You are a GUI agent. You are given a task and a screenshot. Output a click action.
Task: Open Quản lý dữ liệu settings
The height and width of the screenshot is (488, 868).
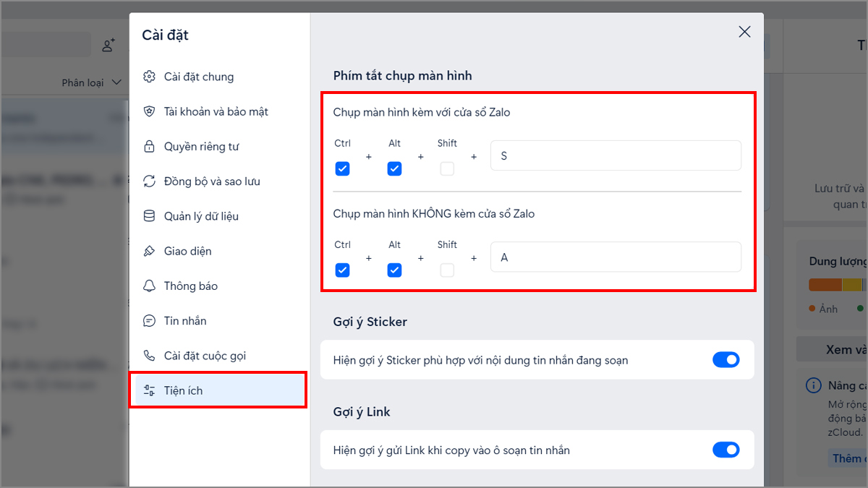pyautogui.click(x=220, y=216)
